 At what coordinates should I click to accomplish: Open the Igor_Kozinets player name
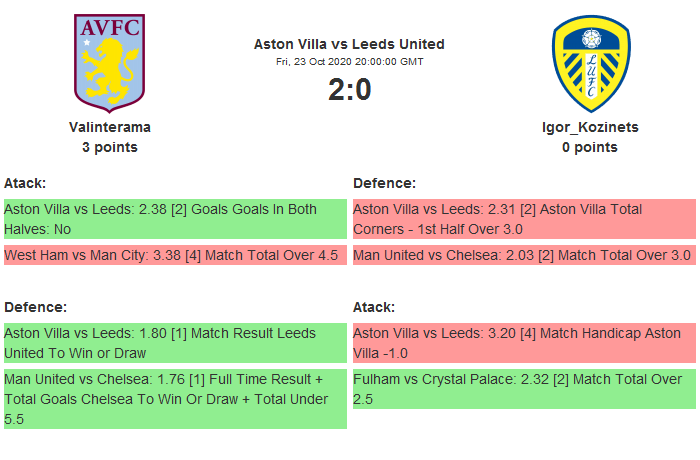point(590,127)
